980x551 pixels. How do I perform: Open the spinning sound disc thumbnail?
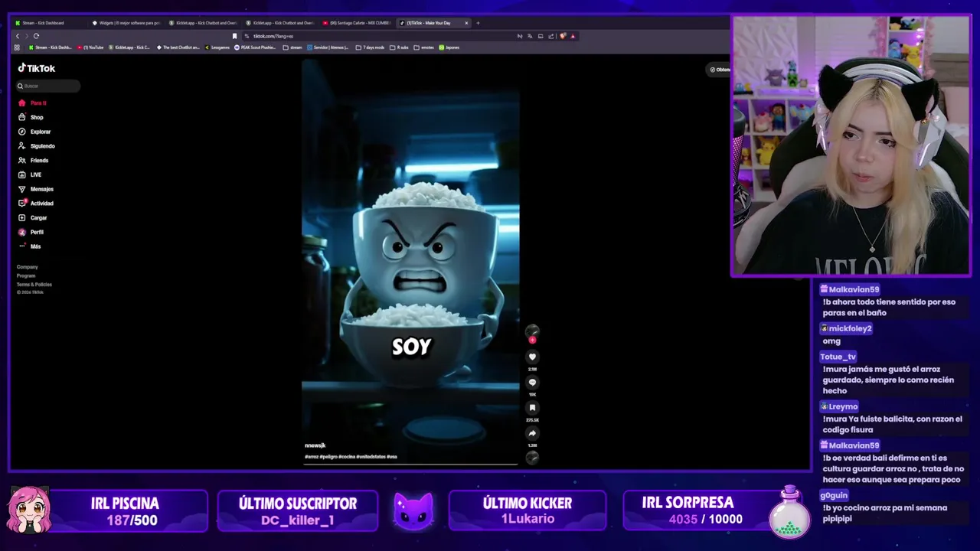[532, 457]
